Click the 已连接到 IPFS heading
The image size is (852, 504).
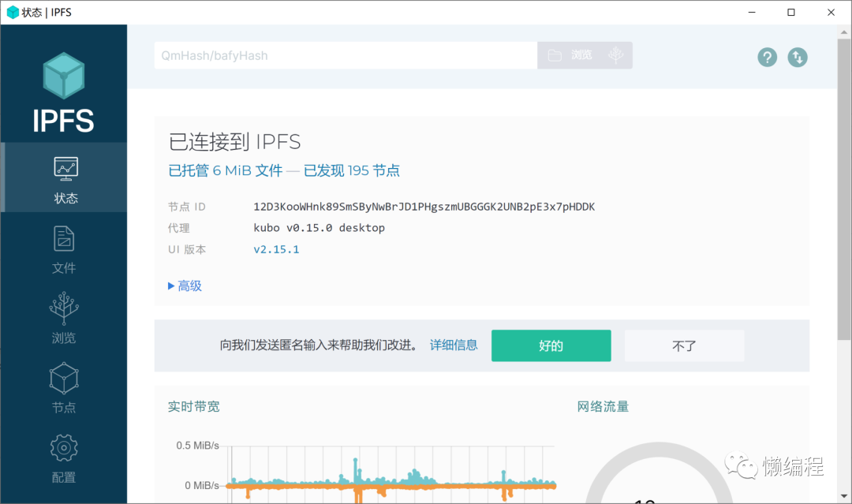[x=234, y=142]
